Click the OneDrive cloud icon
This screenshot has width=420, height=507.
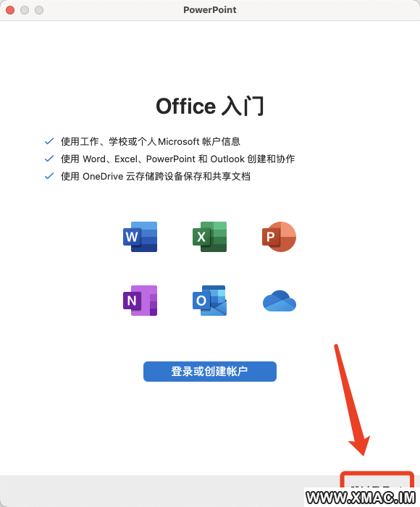(x=280, y=301)
